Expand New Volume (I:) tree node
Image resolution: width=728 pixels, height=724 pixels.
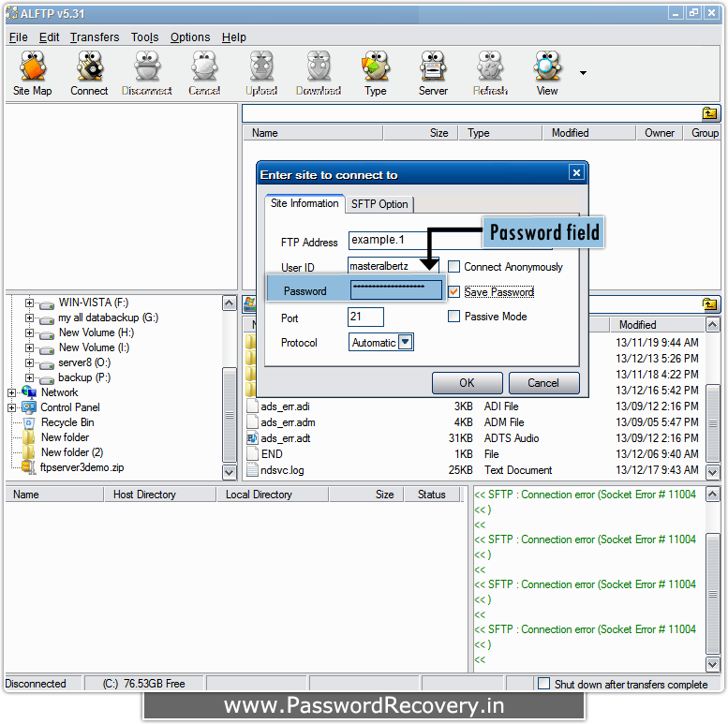tap(29, 347)
